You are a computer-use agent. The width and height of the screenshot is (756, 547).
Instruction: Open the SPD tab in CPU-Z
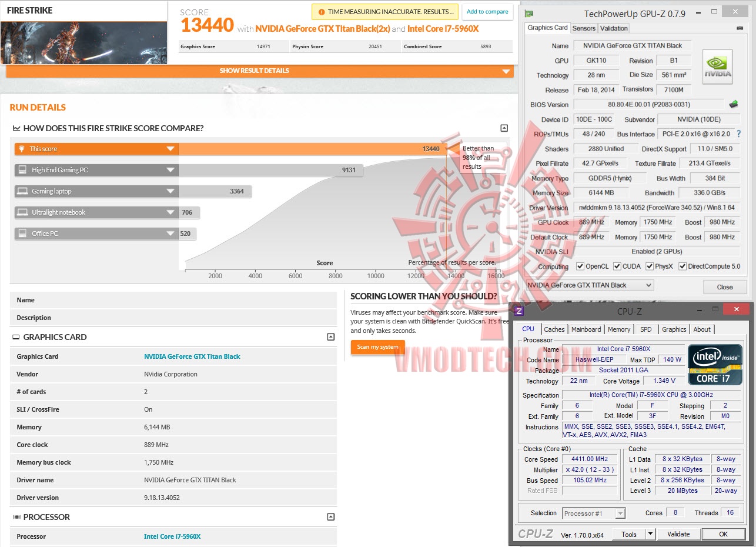click(646, 329)
